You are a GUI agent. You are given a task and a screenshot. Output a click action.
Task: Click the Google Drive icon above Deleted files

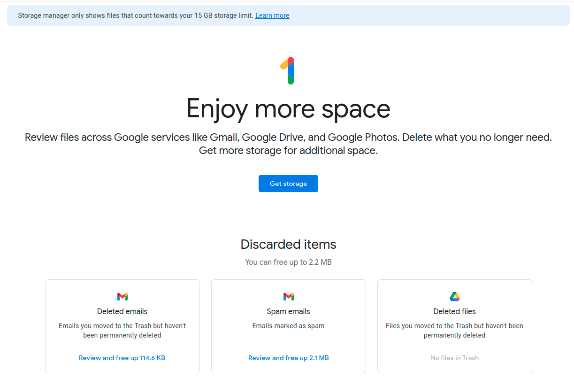tap(455, 297)
